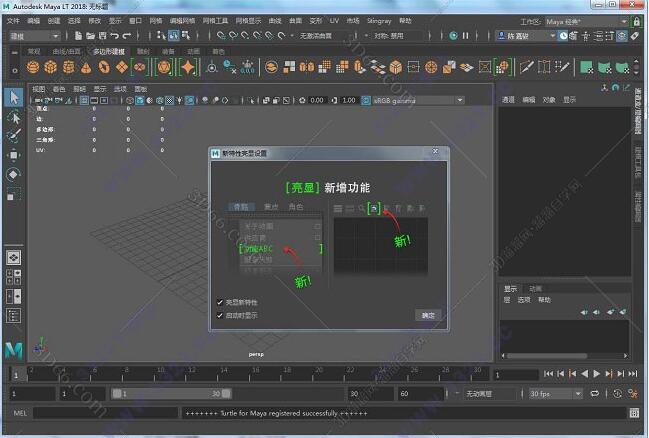The height and width of the screenshot is (438, 649).
Task: Click the range slider bar showing 1 to 30
Action: coord(171,394)
